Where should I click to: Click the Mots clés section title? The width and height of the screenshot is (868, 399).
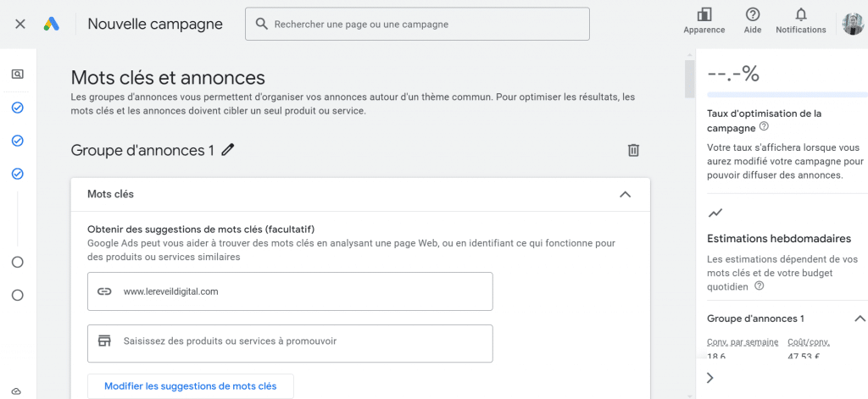111,194
